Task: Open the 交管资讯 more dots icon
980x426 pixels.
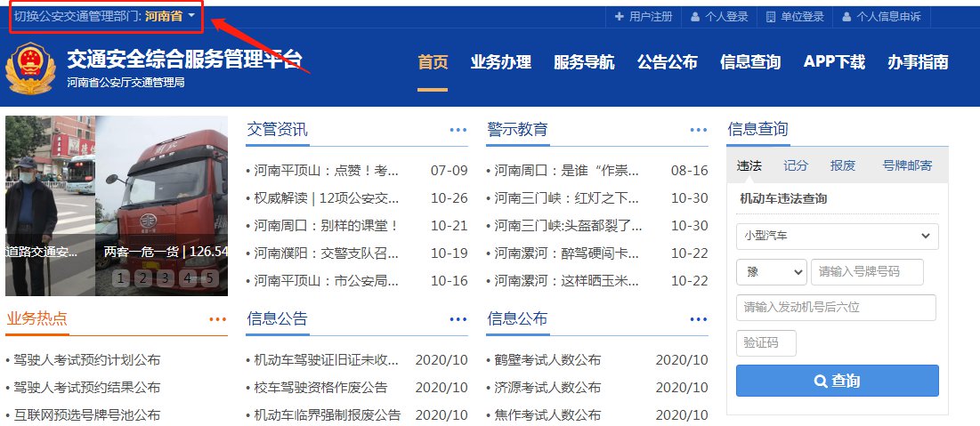Action: pos(458,130)
